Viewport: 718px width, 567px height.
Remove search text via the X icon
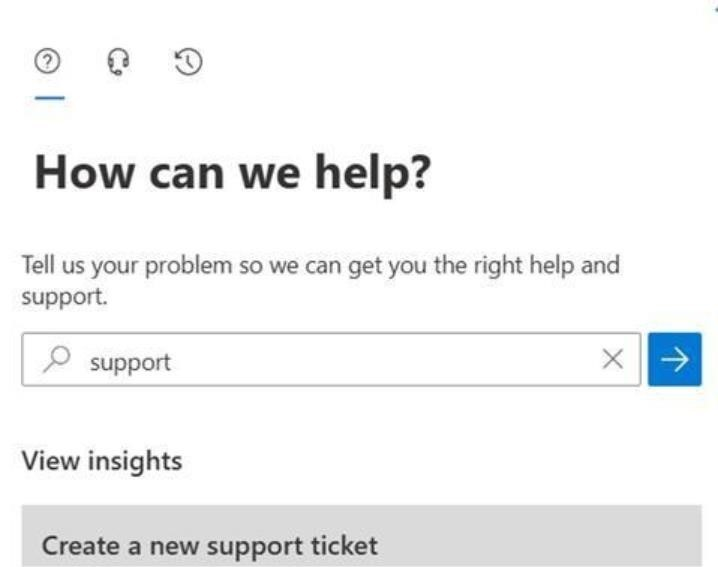click(x=613, y=359)
